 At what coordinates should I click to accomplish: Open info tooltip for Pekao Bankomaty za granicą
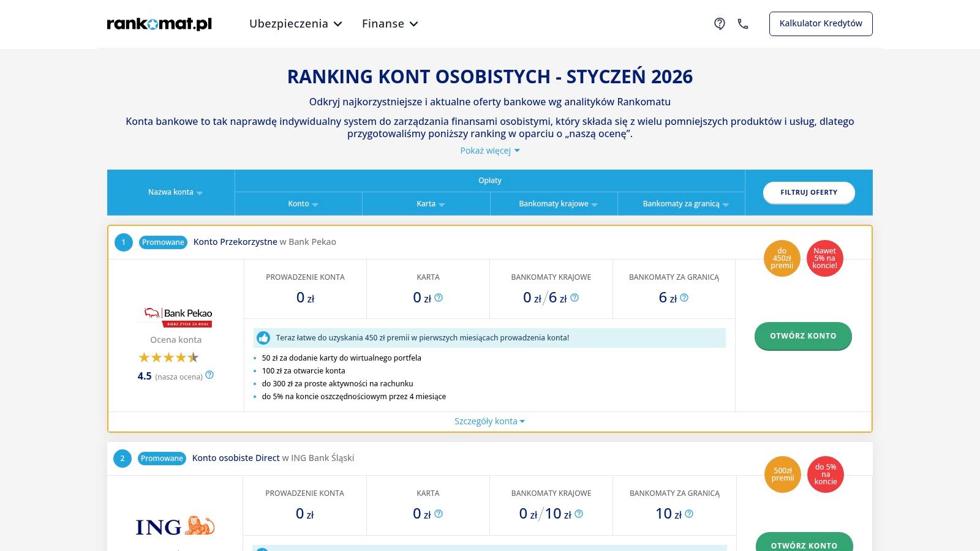coord(684,298)
